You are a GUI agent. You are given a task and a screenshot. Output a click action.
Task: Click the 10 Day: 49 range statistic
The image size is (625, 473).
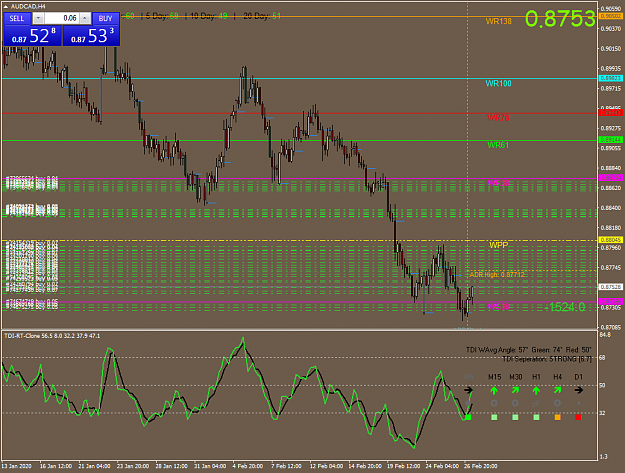coord(209,16)
